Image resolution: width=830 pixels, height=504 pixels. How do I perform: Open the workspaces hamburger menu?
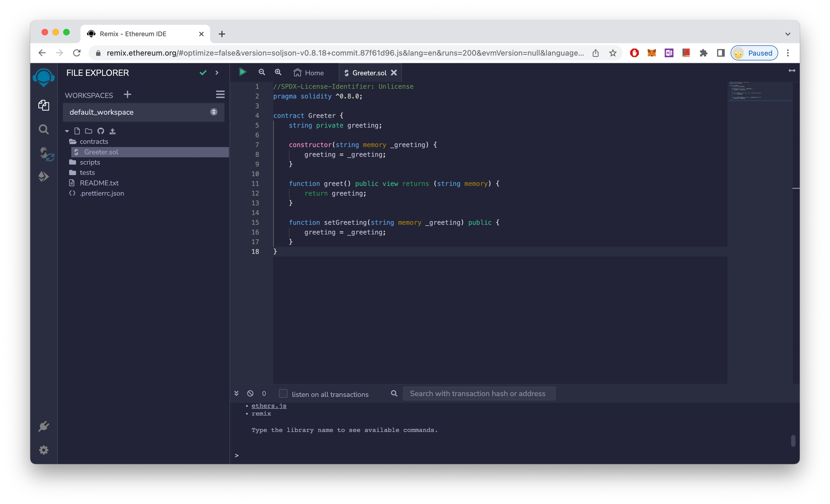(220, 94)
